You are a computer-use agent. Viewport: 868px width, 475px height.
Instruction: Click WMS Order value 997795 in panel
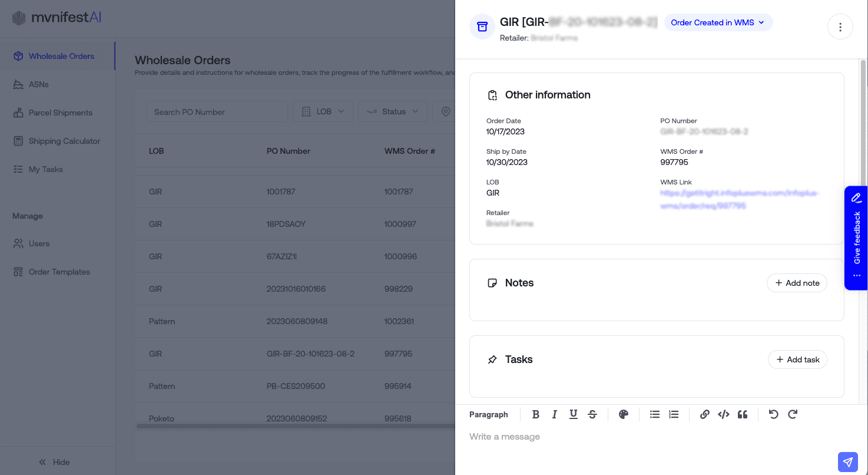coord(674,162)
